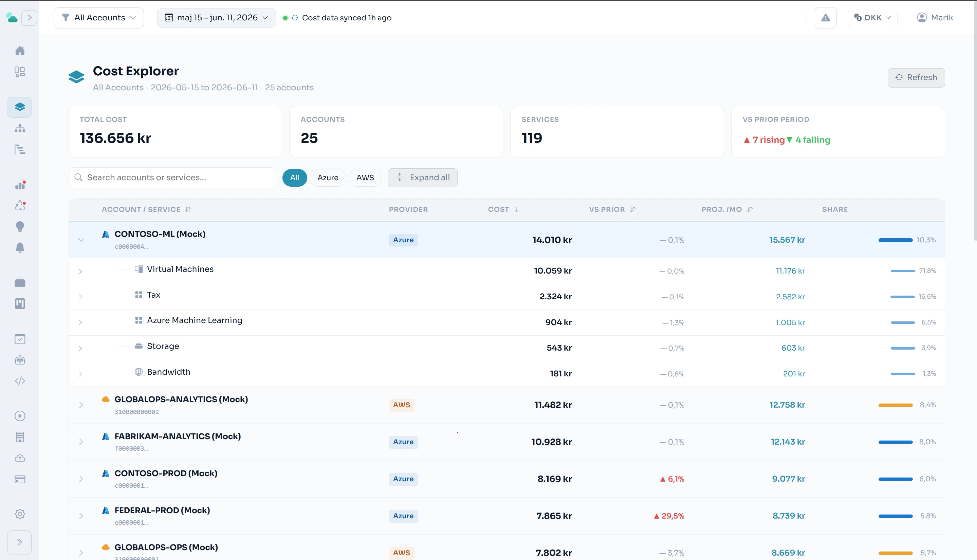Viewport: 977px width, 560px height.
Task: Click the 15.567 kr projected cost value
Action: click(787, 240)
